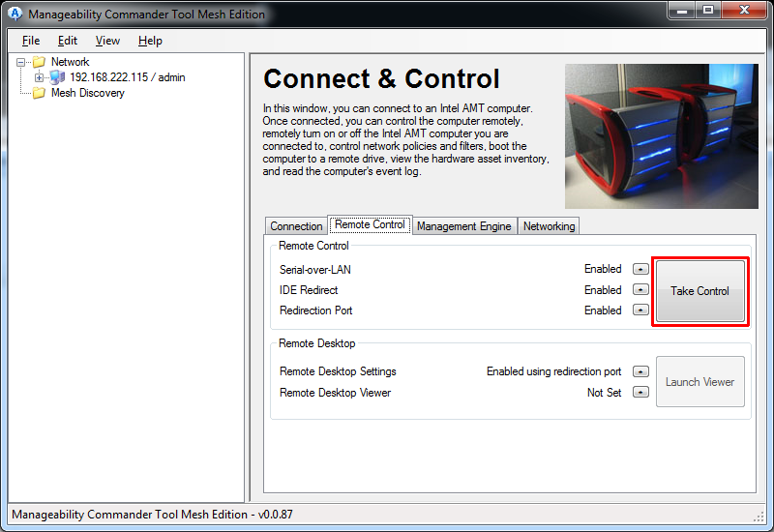Click the Connect & Control heading
The image size is (774, 532).
pos(381,78)
